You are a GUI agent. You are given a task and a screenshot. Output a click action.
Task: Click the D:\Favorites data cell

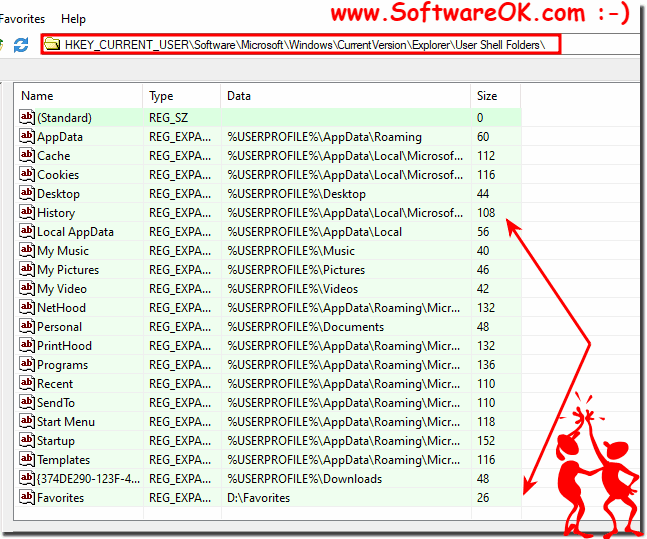pos(258,498)
